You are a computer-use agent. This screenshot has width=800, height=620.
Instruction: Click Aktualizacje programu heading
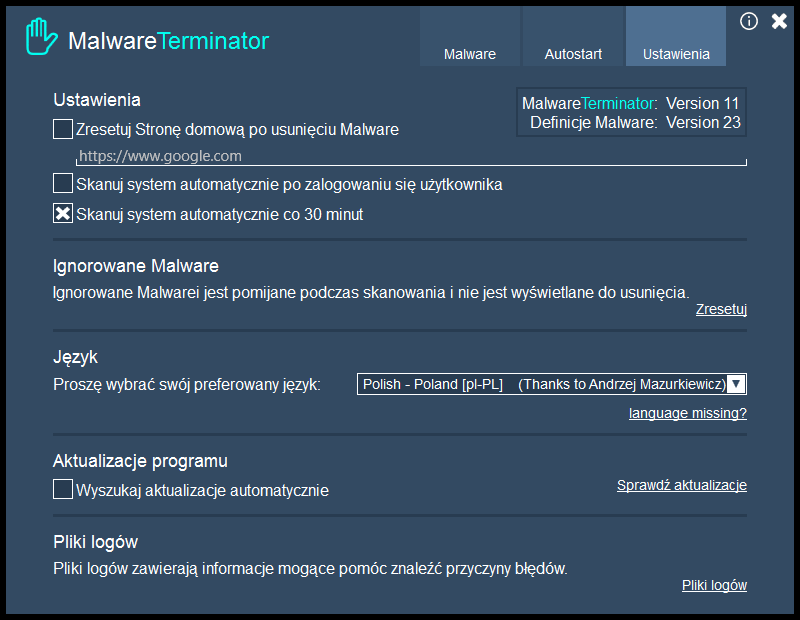coord(140,461)
